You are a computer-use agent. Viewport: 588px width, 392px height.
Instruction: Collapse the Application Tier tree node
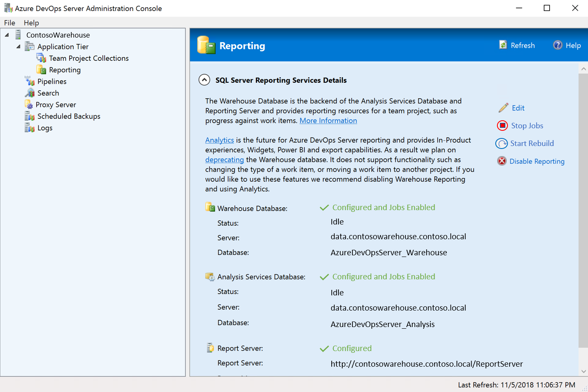coord(18,46)
